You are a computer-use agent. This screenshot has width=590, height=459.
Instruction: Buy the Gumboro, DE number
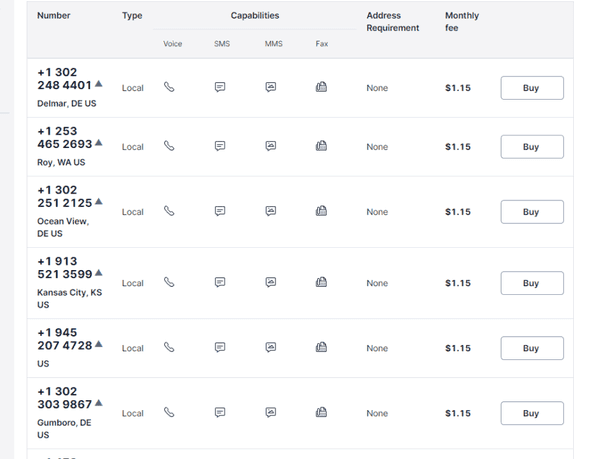(532, 413)
